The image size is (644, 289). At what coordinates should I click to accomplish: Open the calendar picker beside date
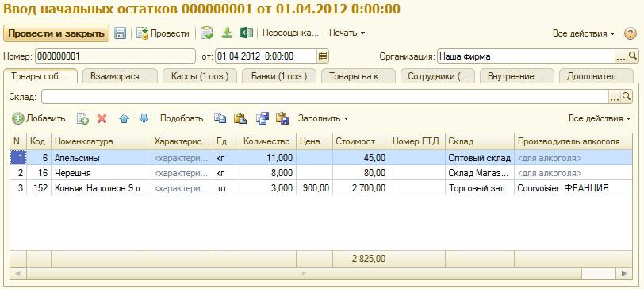pyautogui.click(x=323, y=56)
